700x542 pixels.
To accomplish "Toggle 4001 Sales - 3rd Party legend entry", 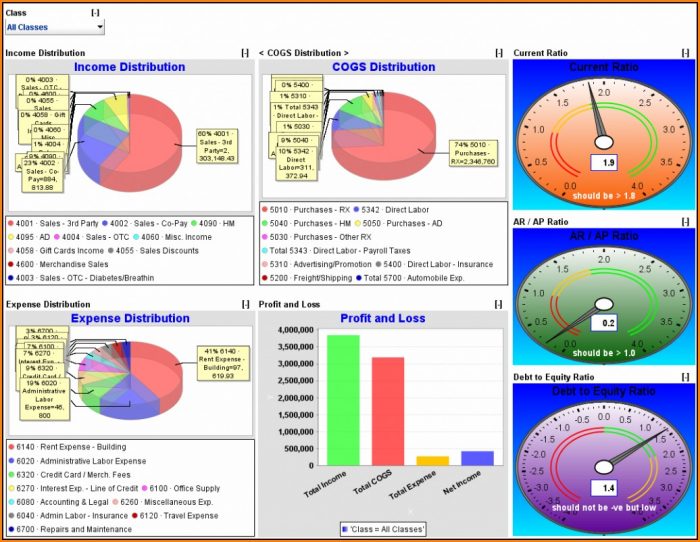I will (50, 223).
